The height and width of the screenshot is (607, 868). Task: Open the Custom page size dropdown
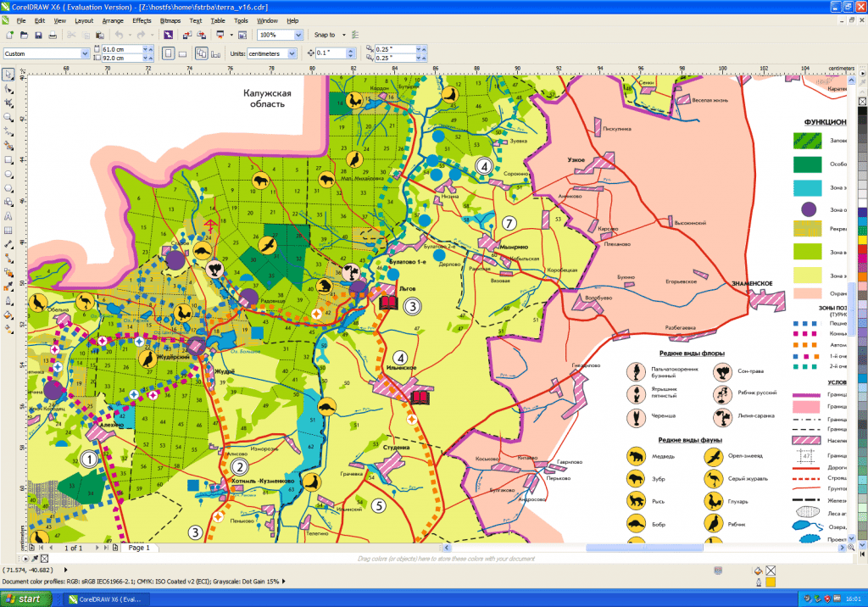click(84, 53)
